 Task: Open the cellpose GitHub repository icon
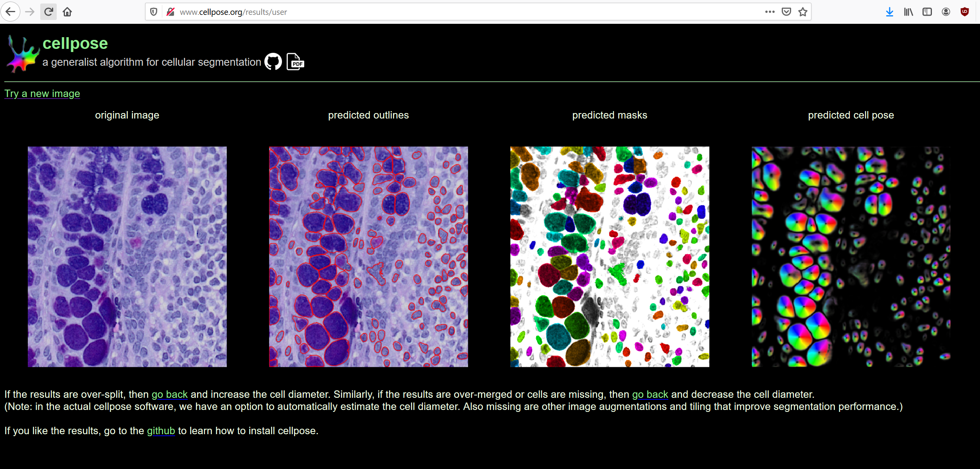tap(273, 62)
